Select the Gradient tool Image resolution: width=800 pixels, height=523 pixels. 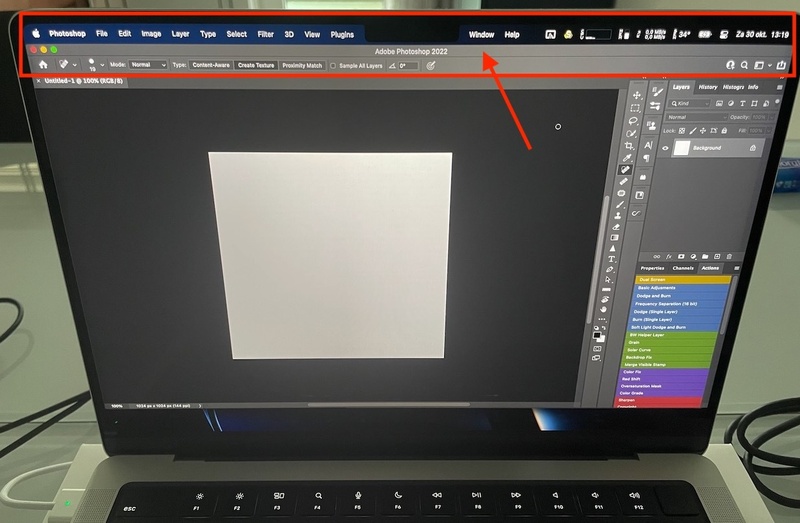click(x=614, y=238)
